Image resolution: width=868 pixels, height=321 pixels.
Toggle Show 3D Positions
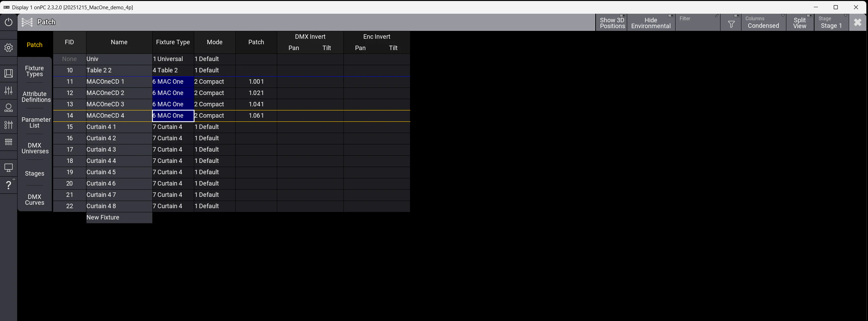click(x=612, y=23)
